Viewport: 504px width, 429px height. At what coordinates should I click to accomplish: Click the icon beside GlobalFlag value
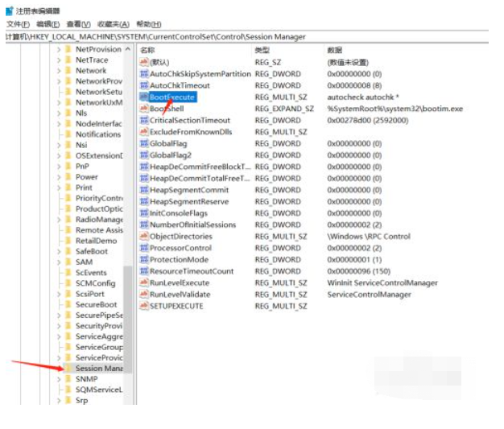pyautogui.click(x=143, y=143)
